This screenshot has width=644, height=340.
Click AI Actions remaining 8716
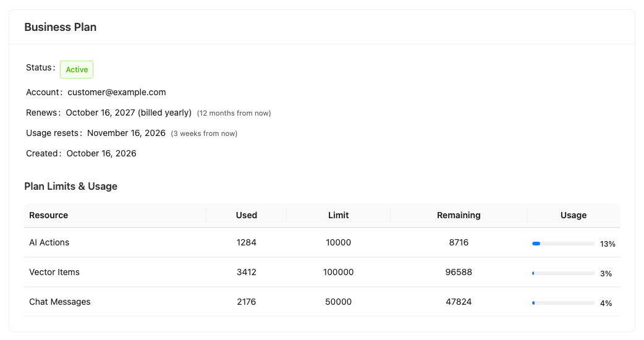(459, 242)
